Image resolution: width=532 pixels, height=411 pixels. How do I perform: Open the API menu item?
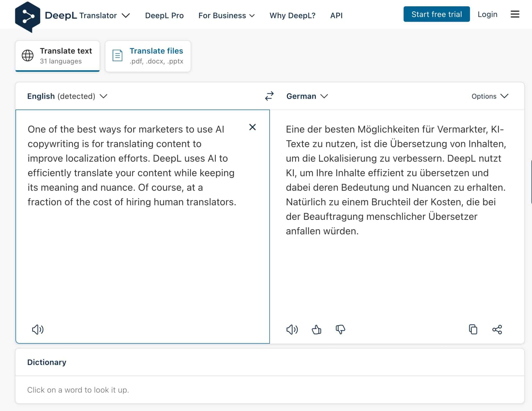pyautogui.click(x=336, y=16)
